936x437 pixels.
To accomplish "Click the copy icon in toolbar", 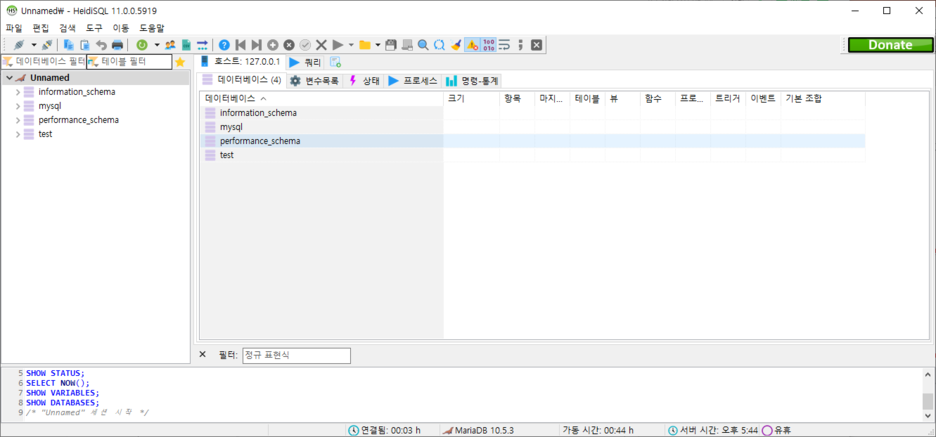I will [69, 45].
